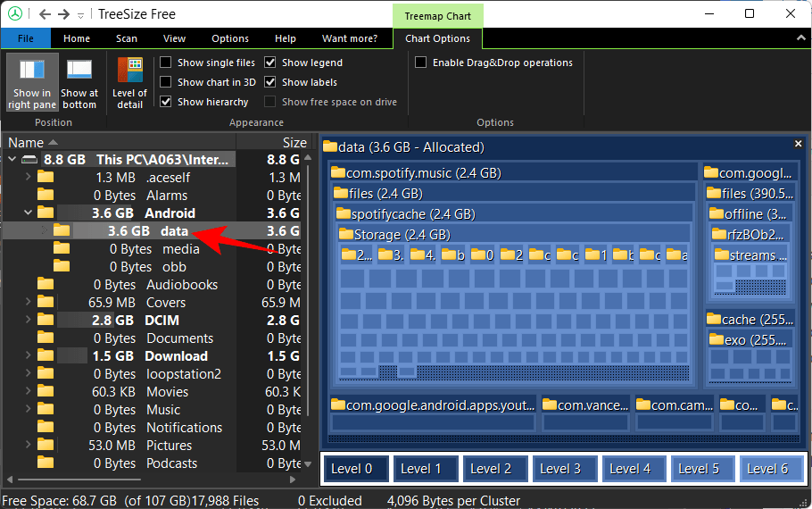Screen dimensions: 812x509
Task: Click the Pictures folder icon
Action: point(46,445)
